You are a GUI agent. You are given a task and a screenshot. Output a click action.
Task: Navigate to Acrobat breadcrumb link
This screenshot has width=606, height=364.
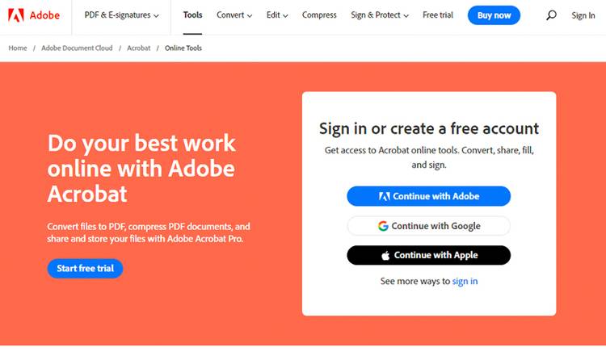139,48
